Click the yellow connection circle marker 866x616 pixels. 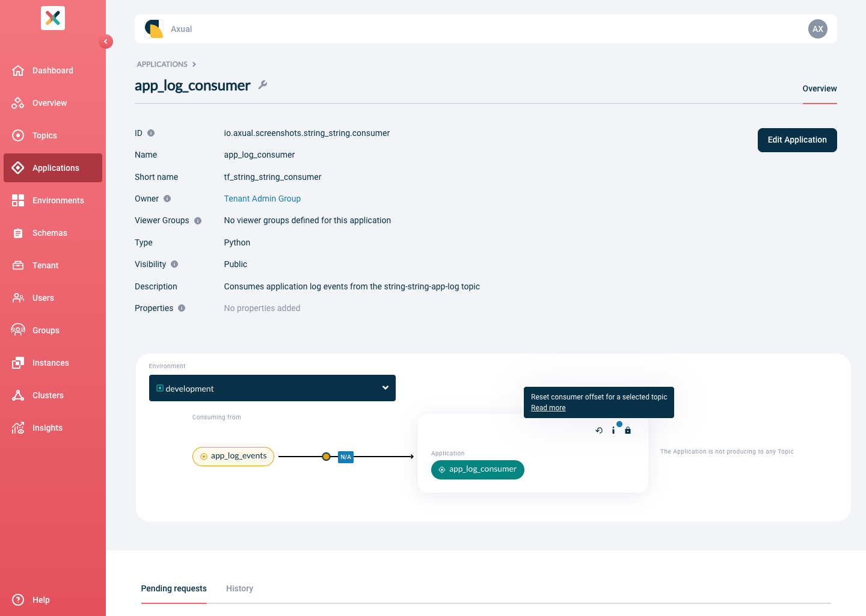tap(326, 457)
